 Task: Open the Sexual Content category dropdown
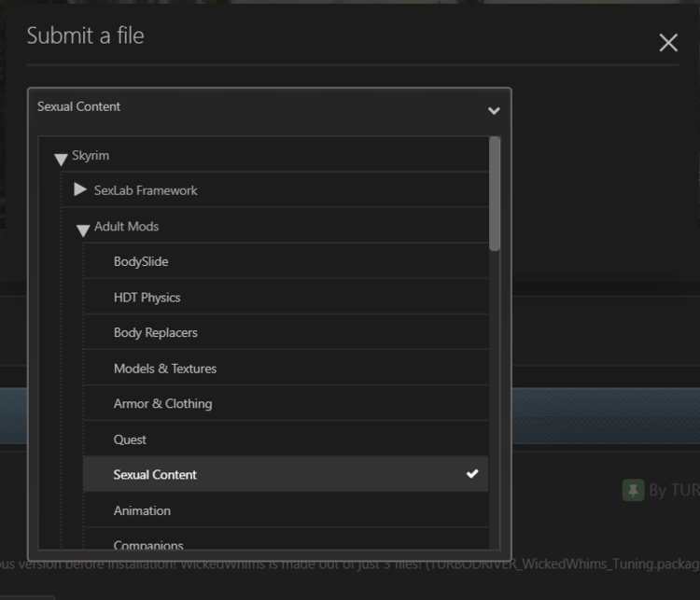point(269,107)
